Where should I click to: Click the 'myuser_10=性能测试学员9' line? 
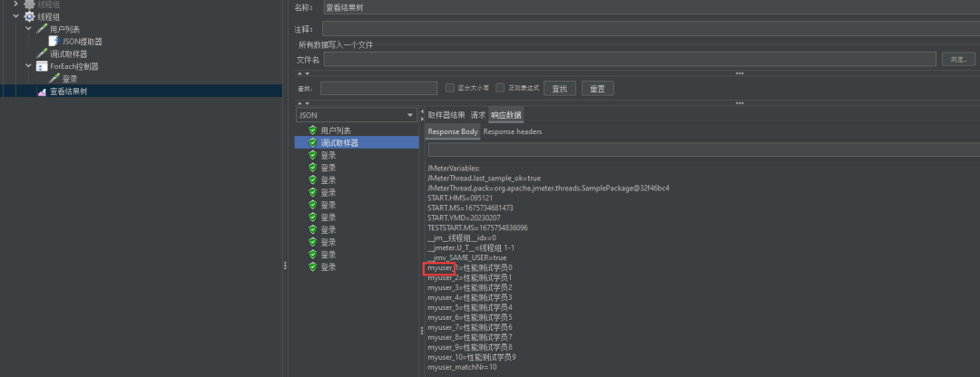pos(472,358)
